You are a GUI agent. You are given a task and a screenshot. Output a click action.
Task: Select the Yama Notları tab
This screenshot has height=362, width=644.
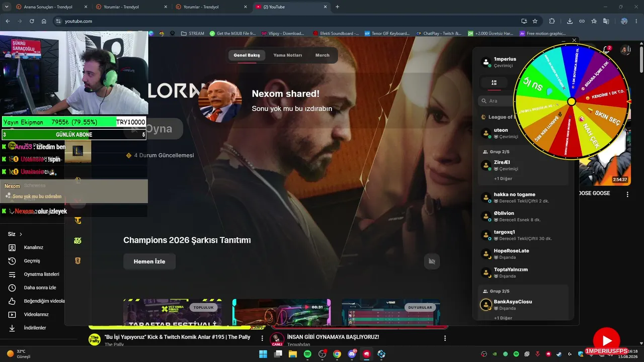coord(288,55)
